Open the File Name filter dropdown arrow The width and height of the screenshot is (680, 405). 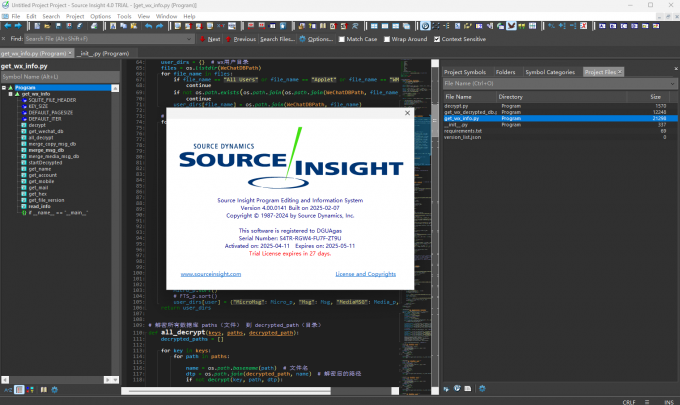(x=673, y=84)
